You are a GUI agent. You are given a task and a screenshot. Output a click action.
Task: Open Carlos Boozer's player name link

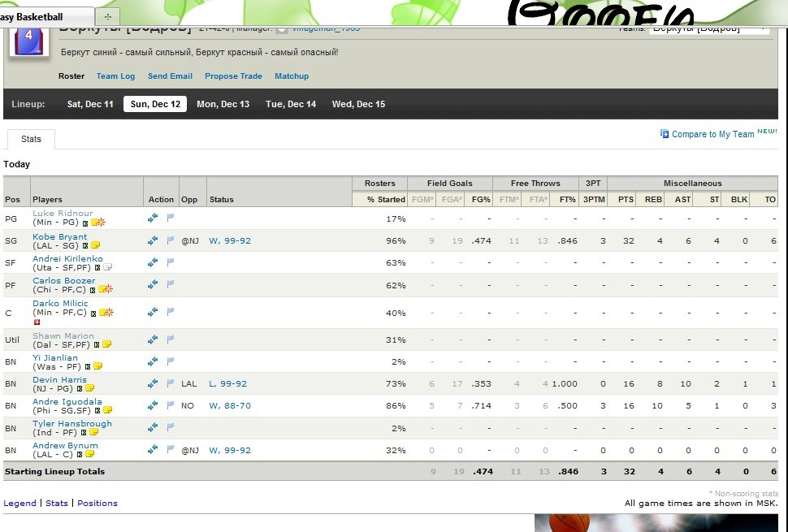click(x=64, y=280)
